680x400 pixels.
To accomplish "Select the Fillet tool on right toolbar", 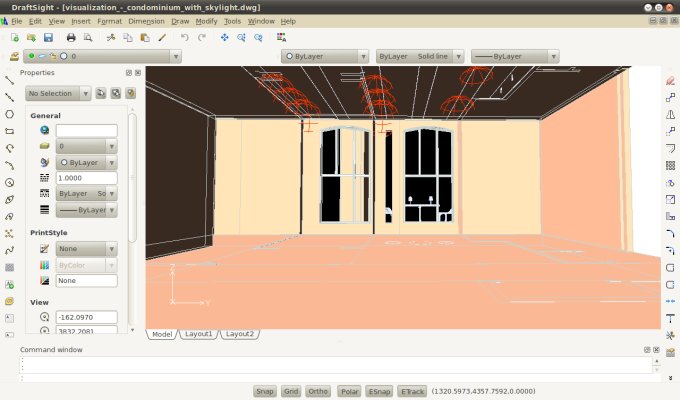I will pyautogui.click(x=670, y=233).
